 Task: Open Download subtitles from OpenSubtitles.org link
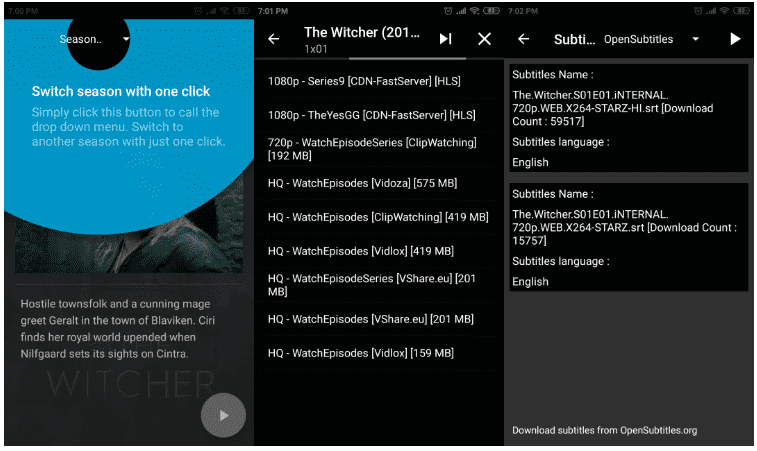pyautogui.click(x=605, y=430)
